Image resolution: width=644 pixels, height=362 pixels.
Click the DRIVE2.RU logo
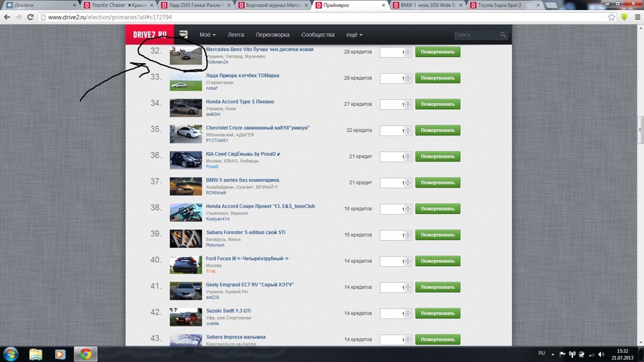[x=150, y=34]
